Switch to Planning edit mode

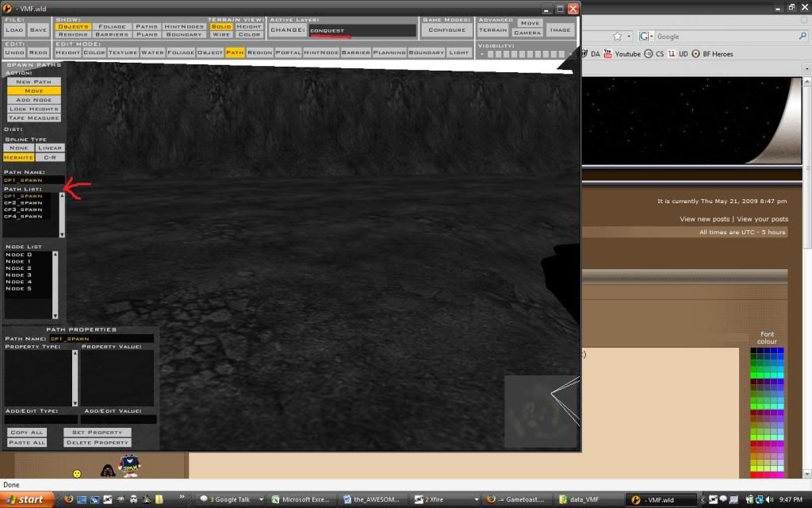pyautogui.click(x=389, y=52)
